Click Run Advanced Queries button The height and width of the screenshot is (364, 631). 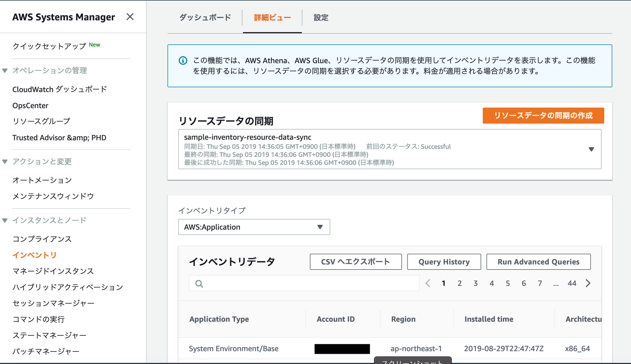(x=538, y=262)
